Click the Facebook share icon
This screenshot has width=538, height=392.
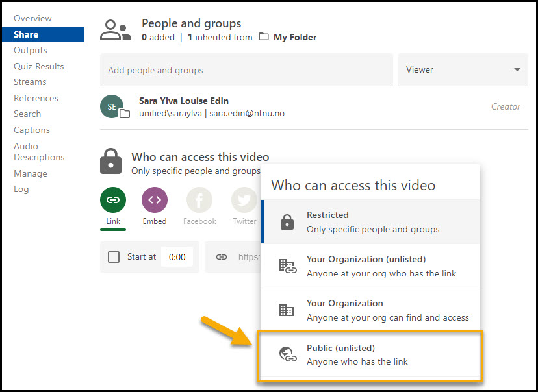pos(199,200)
